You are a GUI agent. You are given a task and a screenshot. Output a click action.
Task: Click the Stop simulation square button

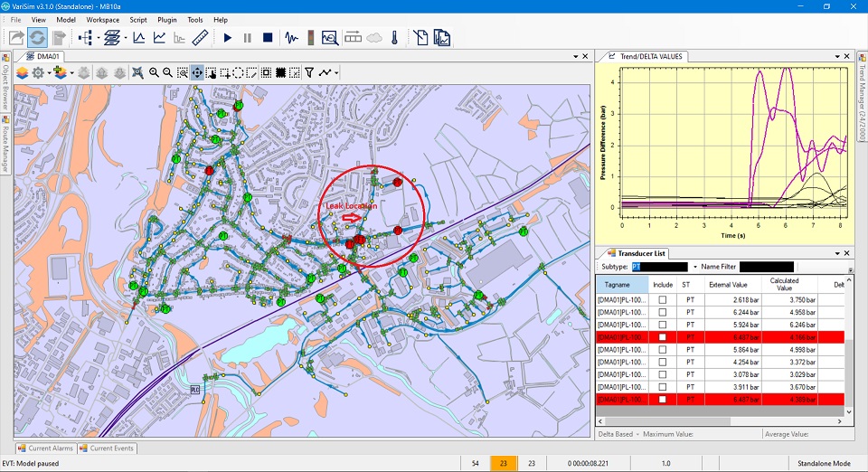(x=268, y=38)
